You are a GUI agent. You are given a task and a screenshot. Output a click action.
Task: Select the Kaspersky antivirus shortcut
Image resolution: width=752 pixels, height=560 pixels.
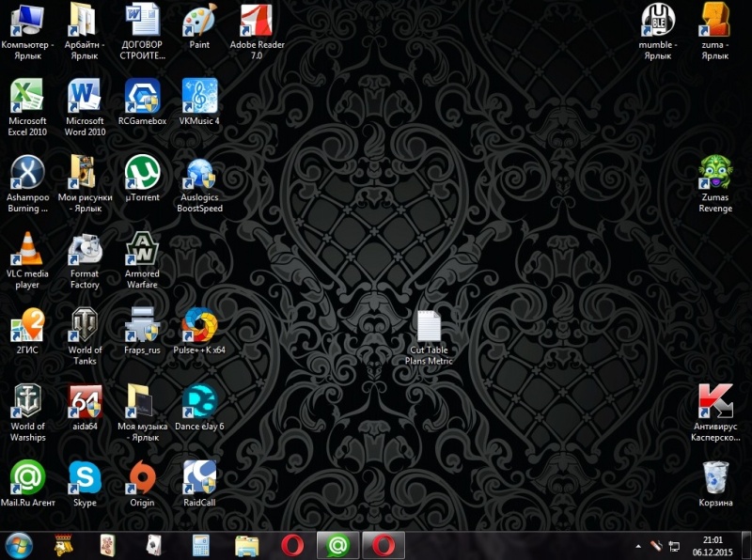(x=714, y=402)
